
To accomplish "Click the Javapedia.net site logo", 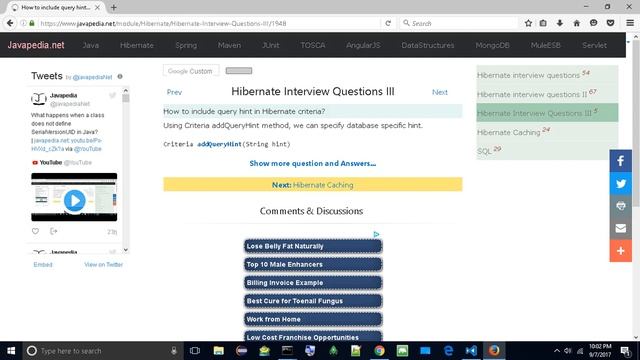I will pos(36,45).
